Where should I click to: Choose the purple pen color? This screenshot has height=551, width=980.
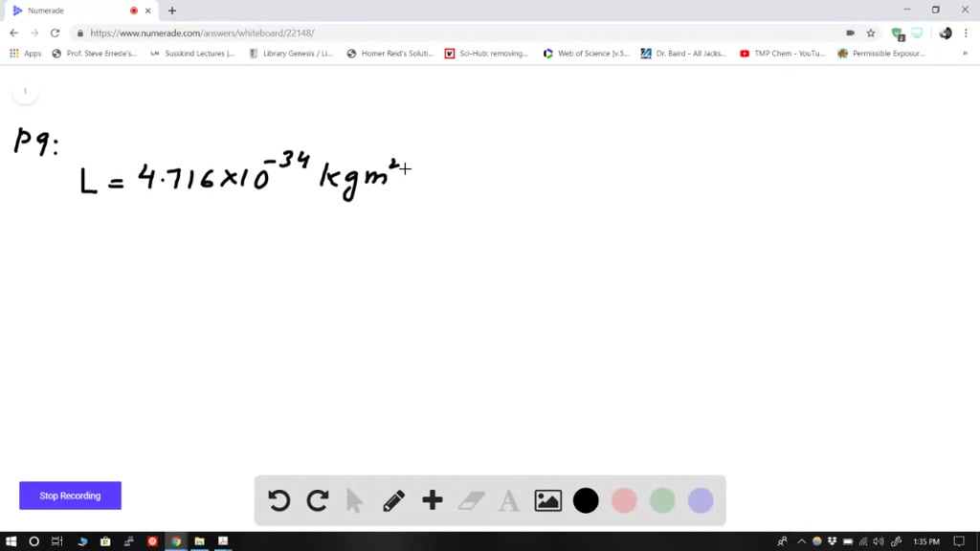coord(701,500)
